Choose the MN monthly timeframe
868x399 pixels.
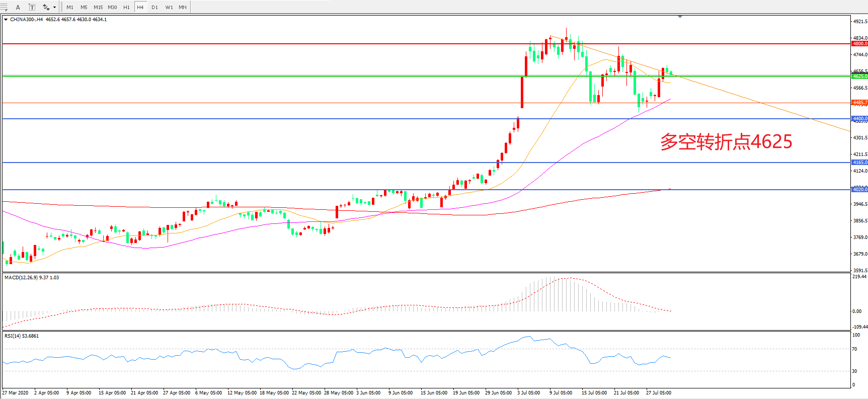pos(183,7)
